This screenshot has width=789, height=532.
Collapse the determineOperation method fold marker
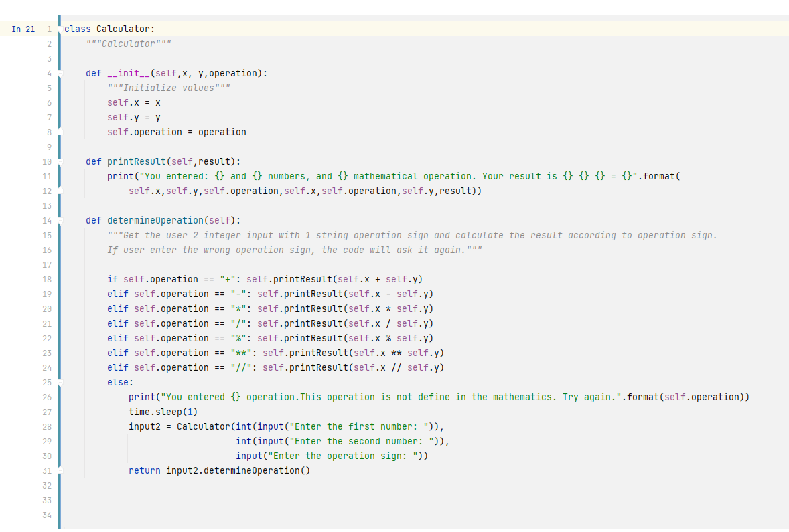click(60, 221)
